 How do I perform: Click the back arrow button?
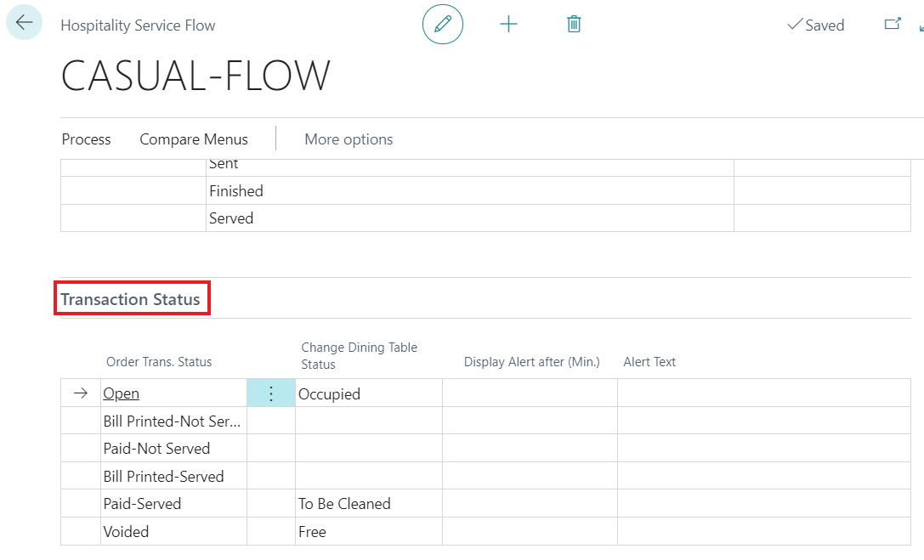(x=24, y=23)
